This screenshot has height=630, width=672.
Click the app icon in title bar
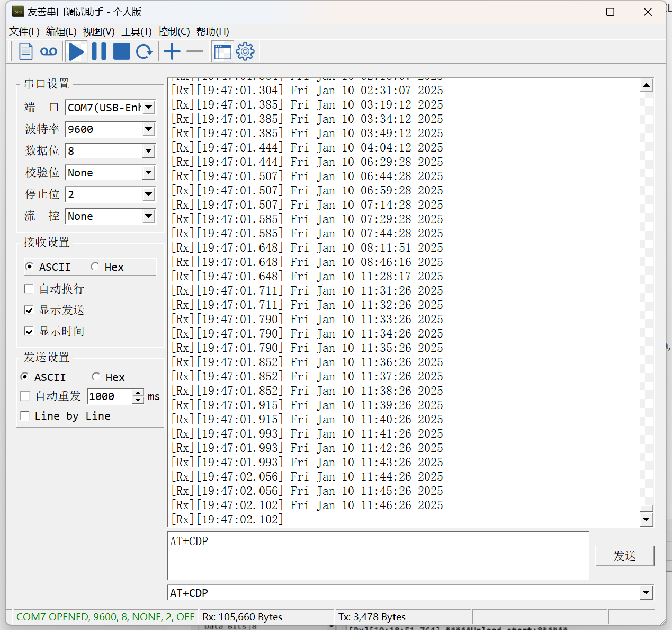(x=18, y=11)
